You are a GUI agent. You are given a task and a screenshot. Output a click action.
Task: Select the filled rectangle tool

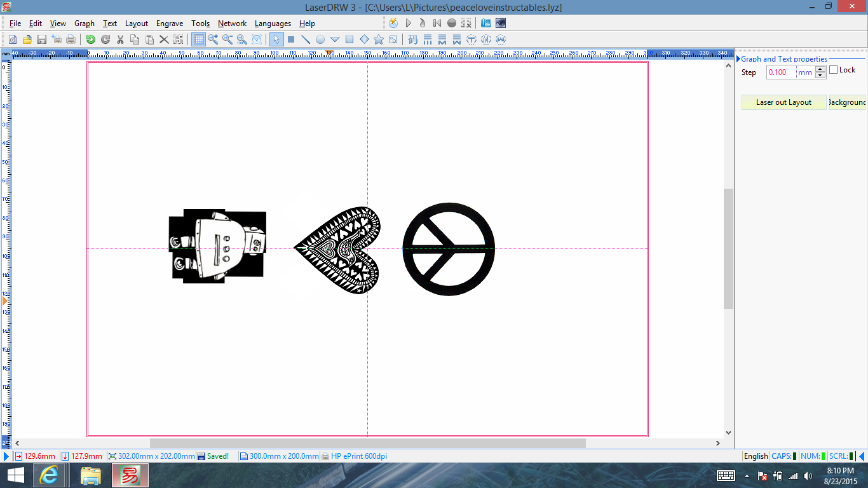291,39
